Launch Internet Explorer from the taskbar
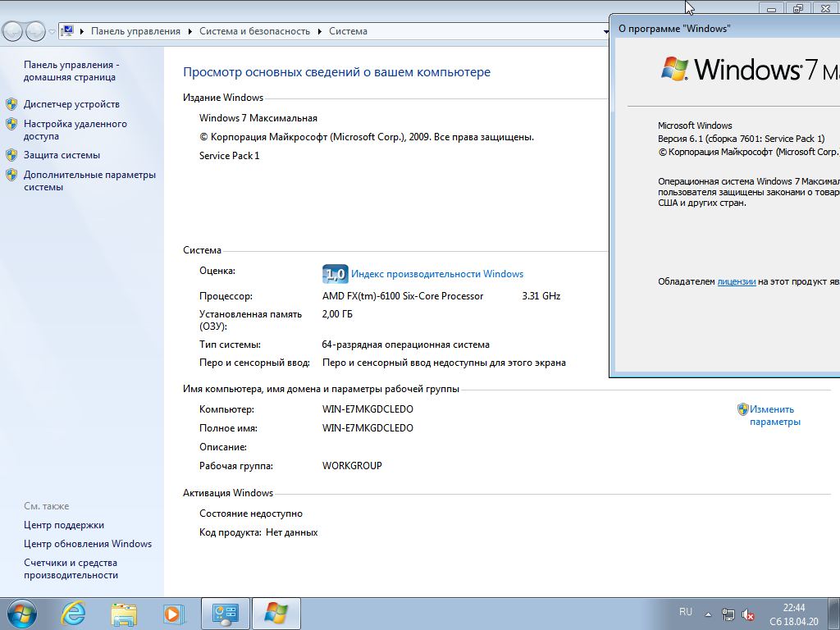The image size is (840, 630). [73, 614]
